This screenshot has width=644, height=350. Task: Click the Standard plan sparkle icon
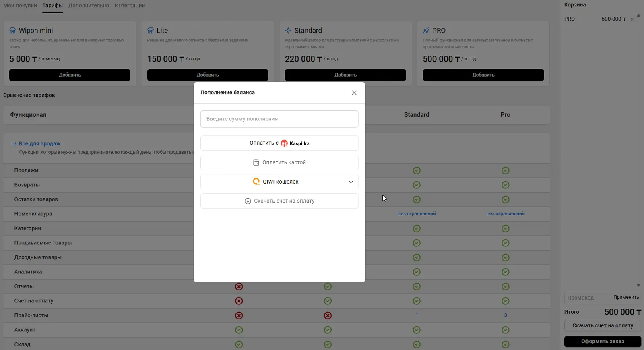point(288,31)
